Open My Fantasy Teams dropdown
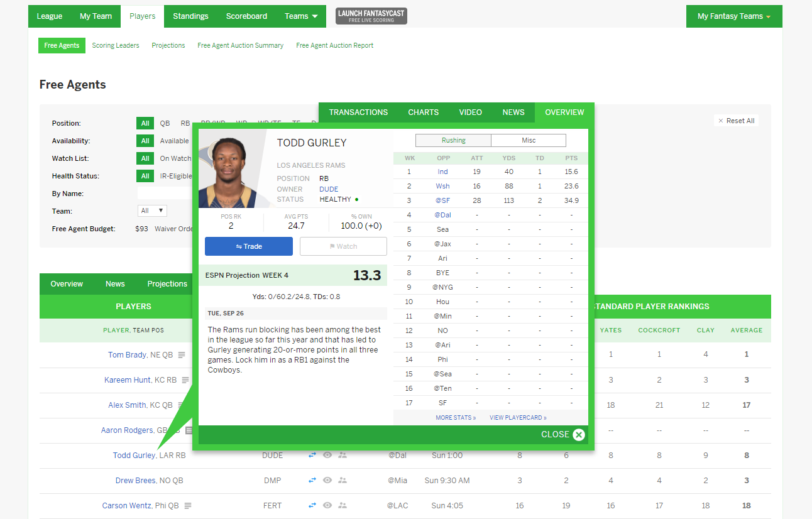This screenshot has width=812, height=519. (x=734, y=16)
